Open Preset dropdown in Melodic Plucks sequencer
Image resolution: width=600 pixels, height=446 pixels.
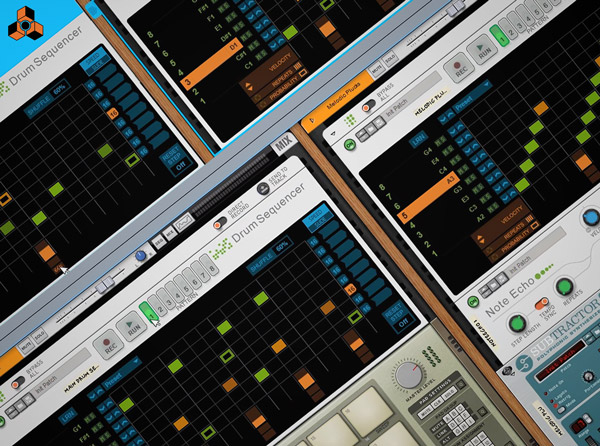470,98
